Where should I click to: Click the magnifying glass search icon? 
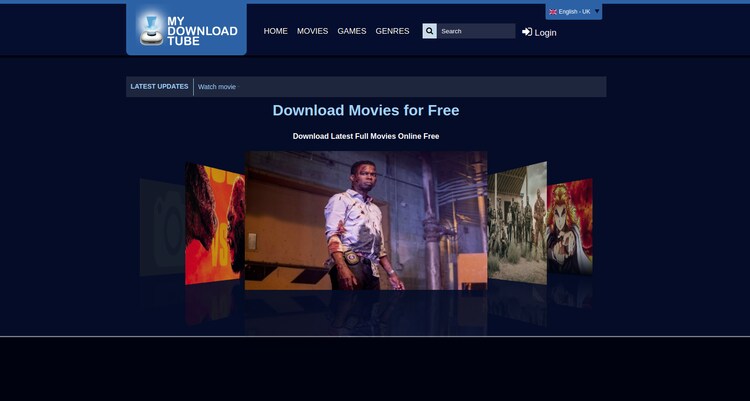tap(430, 31)
